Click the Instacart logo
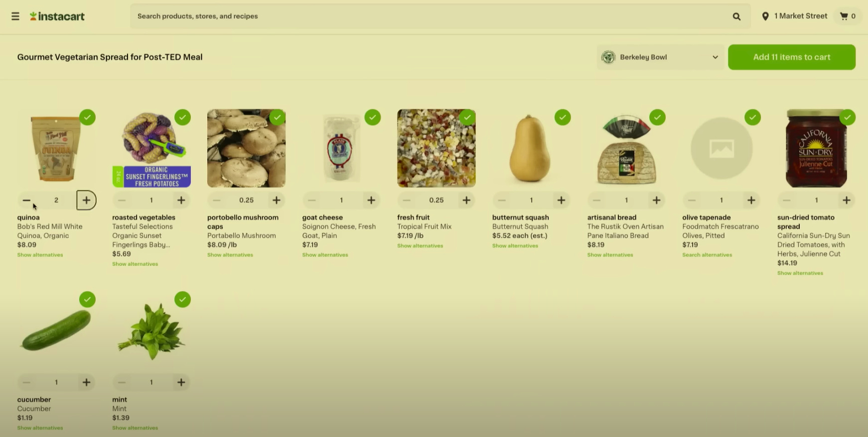Image resolution: width=868 pixels, height=437 pixels. coord(57,16)
